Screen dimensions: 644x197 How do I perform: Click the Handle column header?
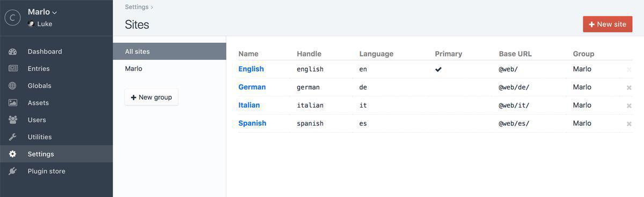click(309, 54)
